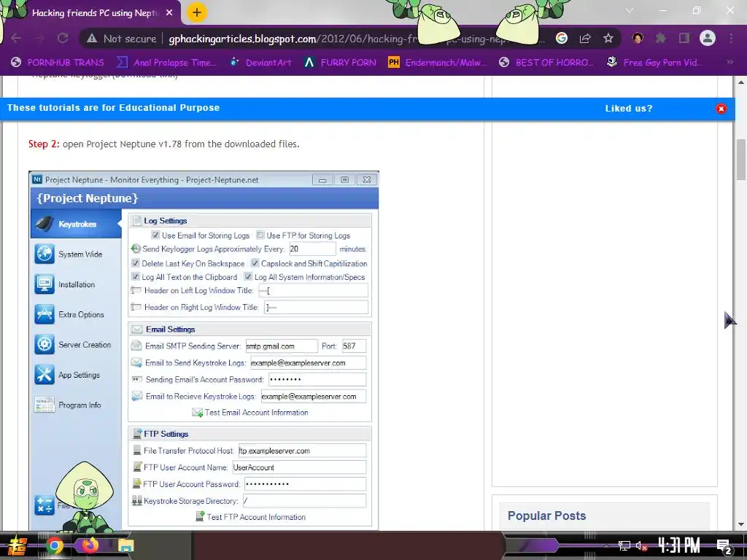
Task: Open the Chrome profile avatar
Action: tap(708, 38)
